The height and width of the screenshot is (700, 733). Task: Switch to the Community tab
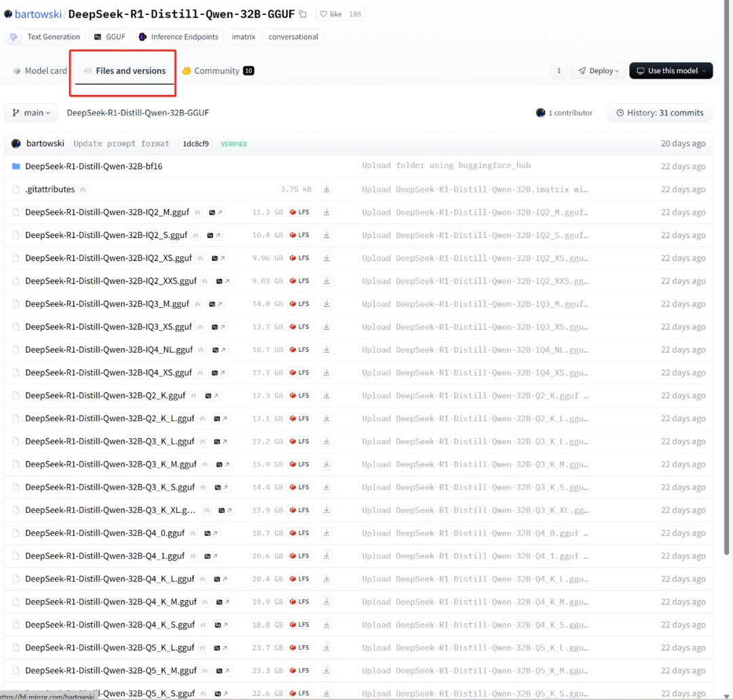coord(218,71)
